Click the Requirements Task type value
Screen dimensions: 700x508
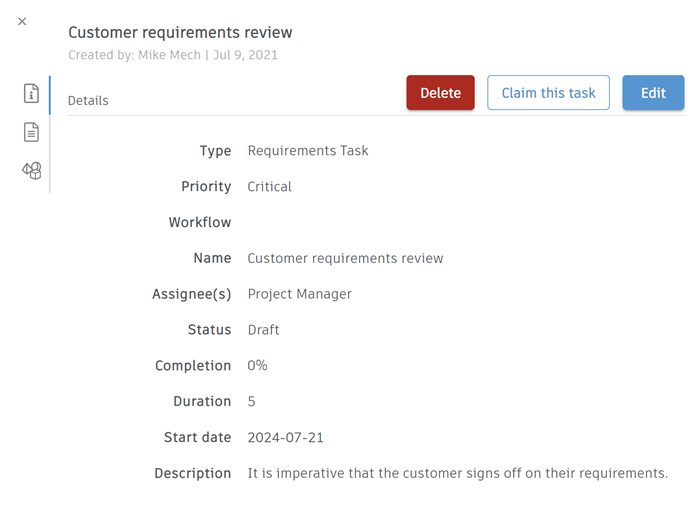(x=308, y=151)
